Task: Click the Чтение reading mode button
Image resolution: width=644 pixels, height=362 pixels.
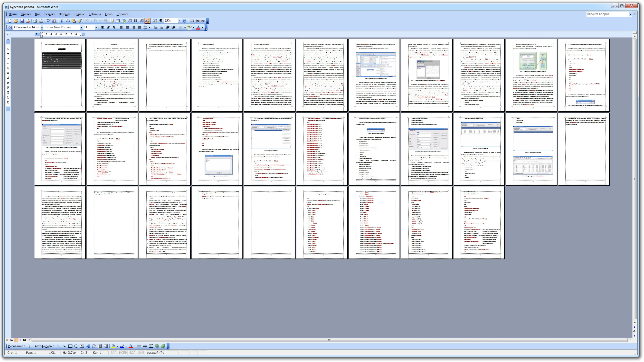Action: [x=197, y=21]
